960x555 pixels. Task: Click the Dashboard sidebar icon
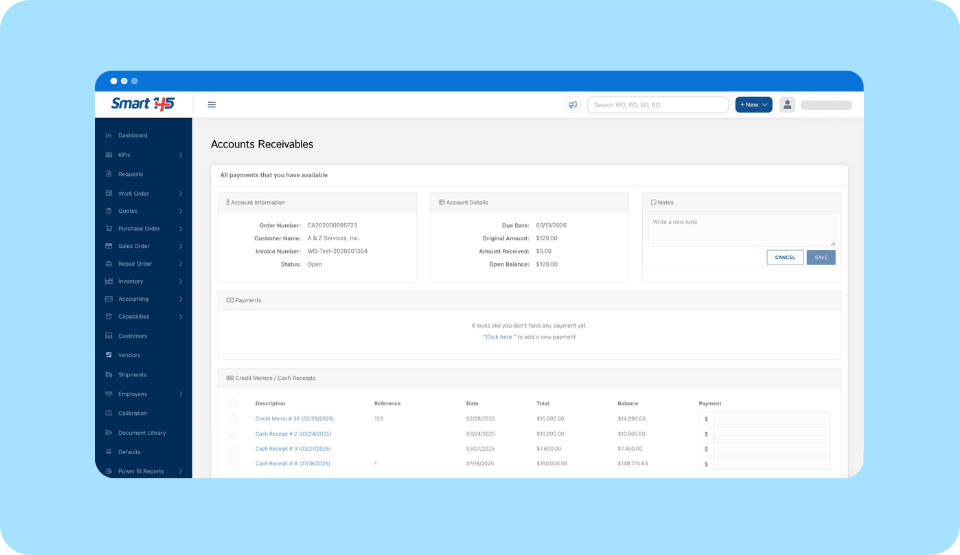tap(108, 135)
